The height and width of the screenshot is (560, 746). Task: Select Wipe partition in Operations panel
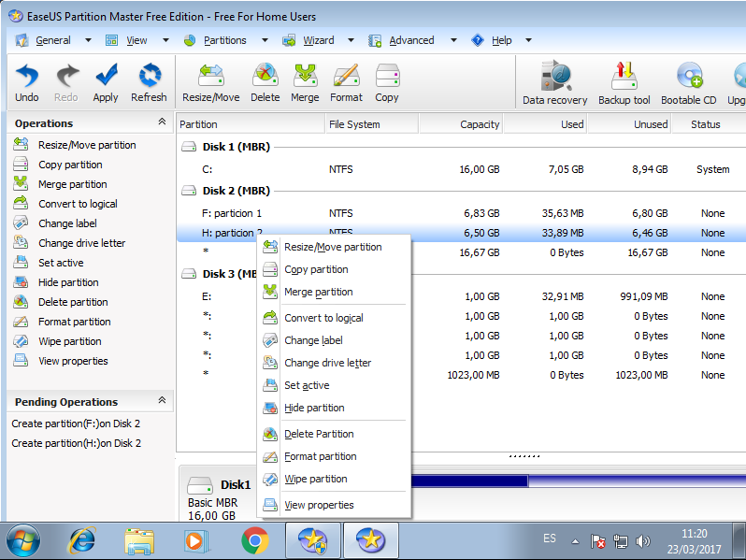coord(58,341)
